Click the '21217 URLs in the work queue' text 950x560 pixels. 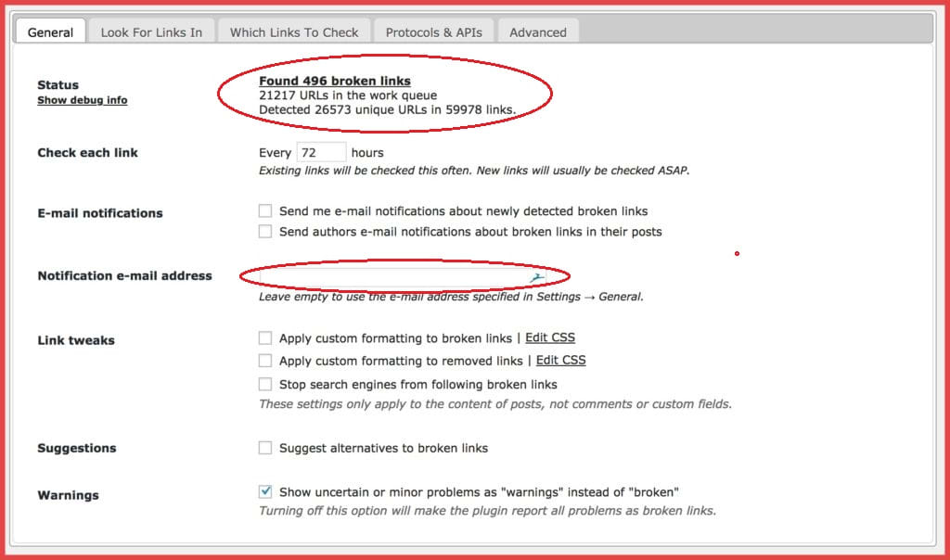[x=348, y=95]
